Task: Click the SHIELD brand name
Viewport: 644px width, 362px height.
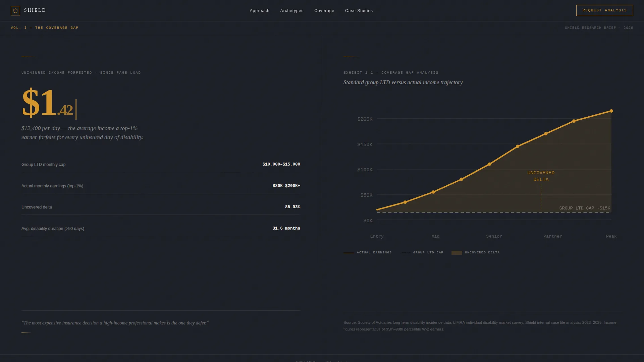Action: tap(35, 10)
